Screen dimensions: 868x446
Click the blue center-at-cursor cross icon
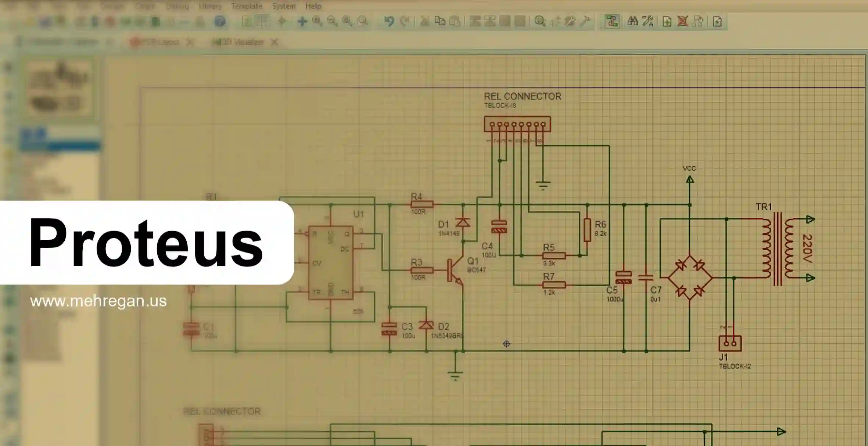(302, 21)
